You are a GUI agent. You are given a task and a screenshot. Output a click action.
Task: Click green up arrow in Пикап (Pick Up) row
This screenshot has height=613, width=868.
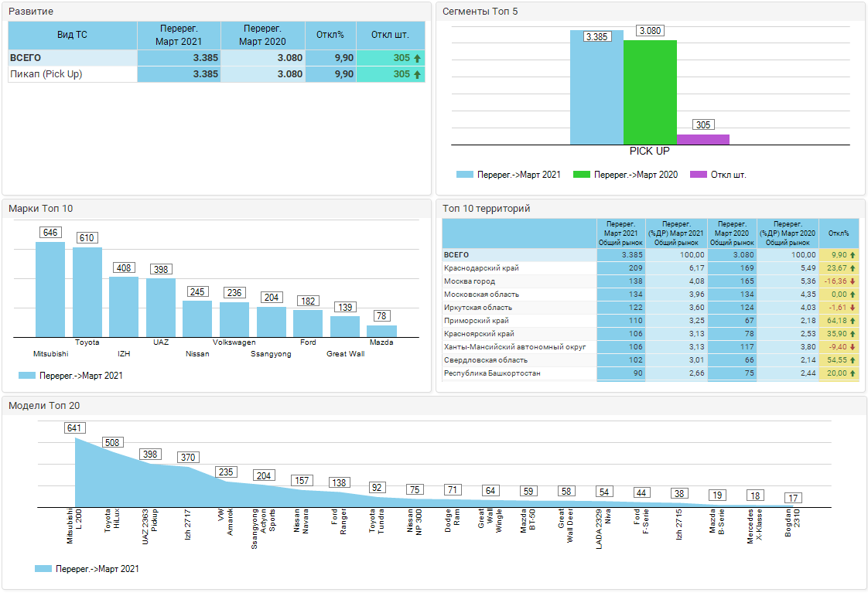click(x=417, y=74)
